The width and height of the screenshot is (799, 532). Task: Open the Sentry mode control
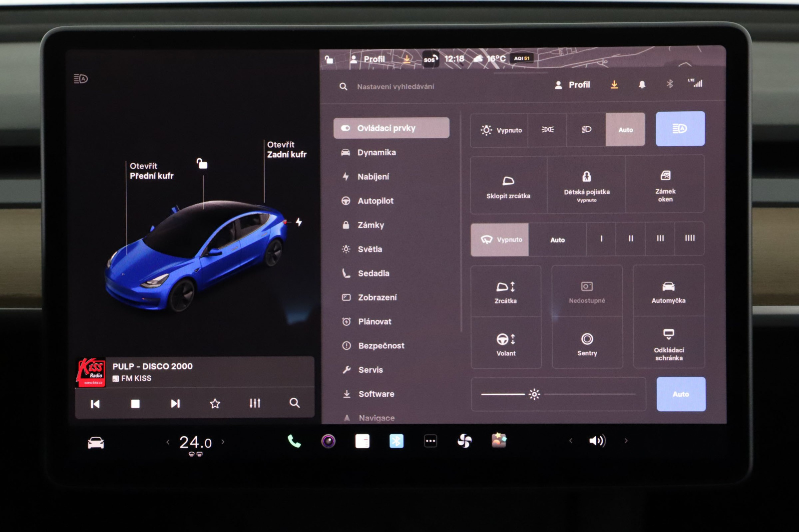click(x=587, y=343)
